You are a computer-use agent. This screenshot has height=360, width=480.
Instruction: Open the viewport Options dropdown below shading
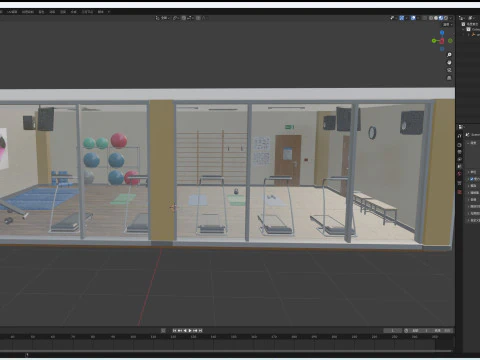point(447,25)
